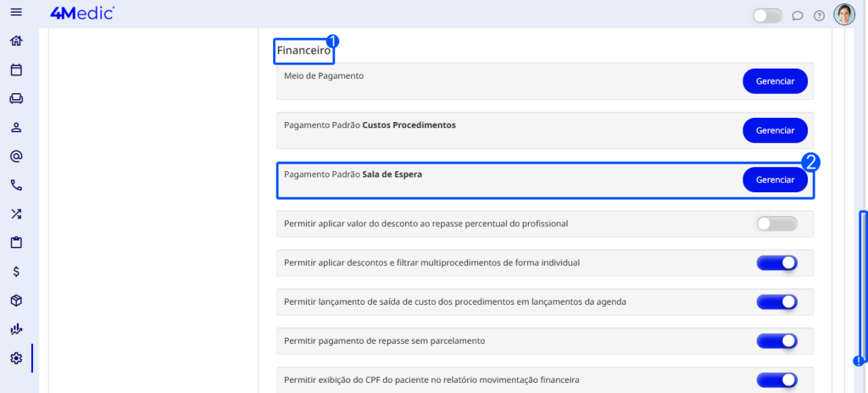Go to the home icon in sidebar
Image resolution: width=868 pixels, height=393 pixels.
[x=16, y=42]
